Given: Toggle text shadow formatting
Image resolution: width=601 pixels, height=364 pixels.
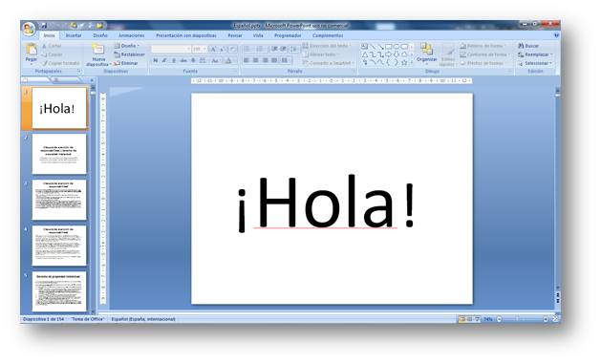Looking at the screenshot, I should point(193,60).
